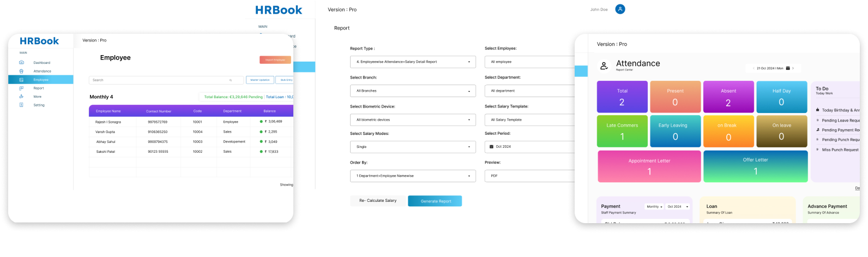The height and width of the screenshot is (257, 868).
Task: Click the Import Employee button
Action: [275, 60]
